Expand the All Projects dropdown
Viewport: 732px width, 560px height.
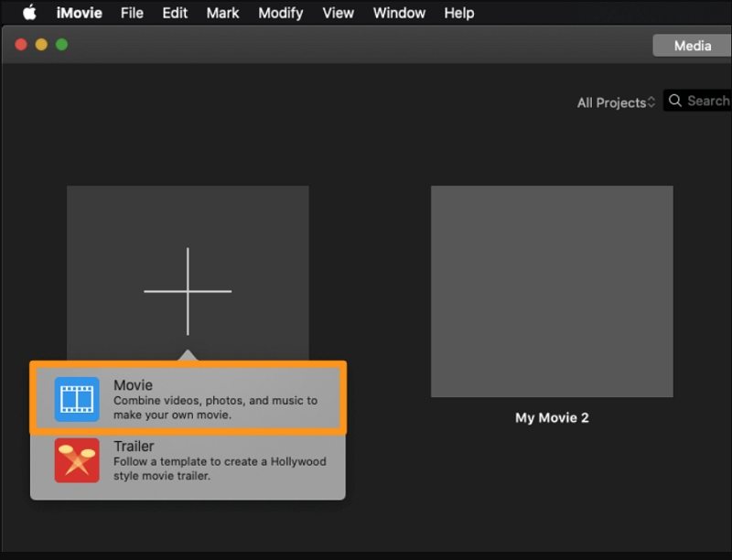click(x=616, y=102)
